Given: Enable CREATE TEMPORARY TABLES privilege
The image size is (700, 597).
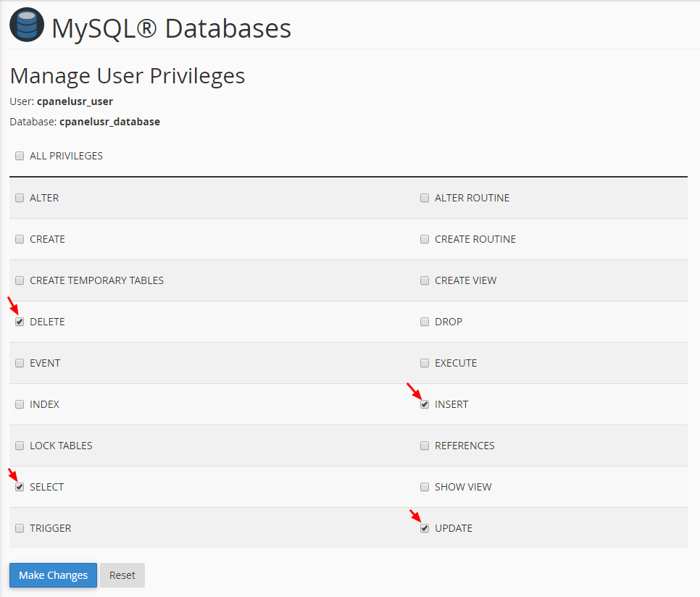Looking at the screenshot, I should (x=20, y=280).
